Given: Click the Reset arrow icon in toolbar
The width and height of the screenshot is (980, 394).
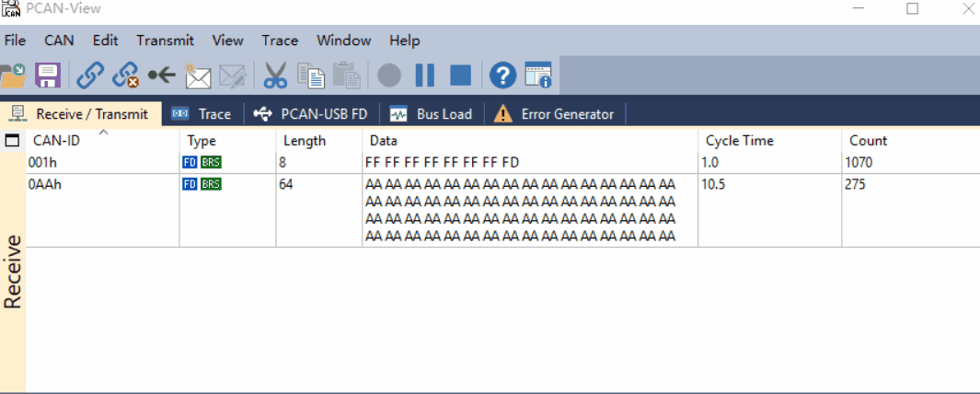Looking at the screenshot, I should point(161,75).
